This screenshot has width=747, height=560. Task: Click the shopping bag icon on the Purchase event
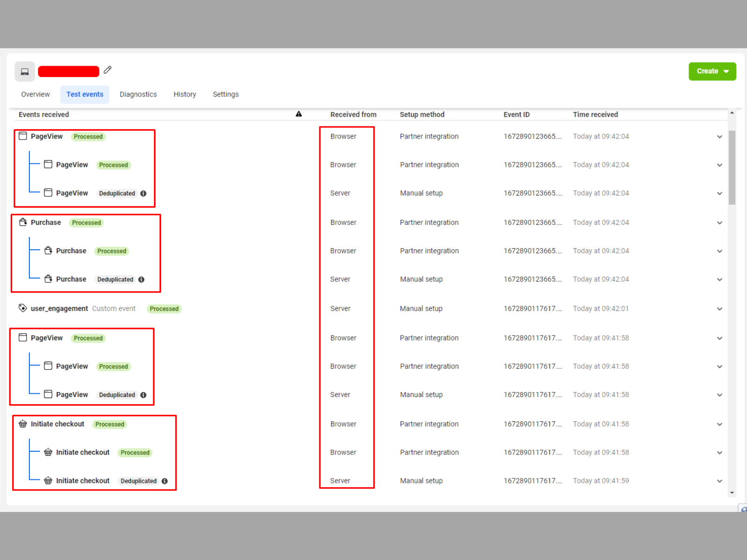(x=23, y=222)
